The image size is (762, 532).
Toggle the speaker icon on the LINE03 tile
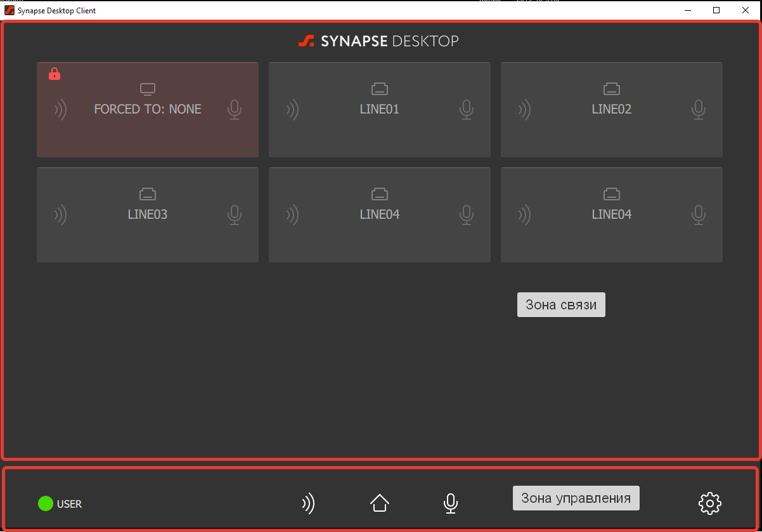coord(60,215)
